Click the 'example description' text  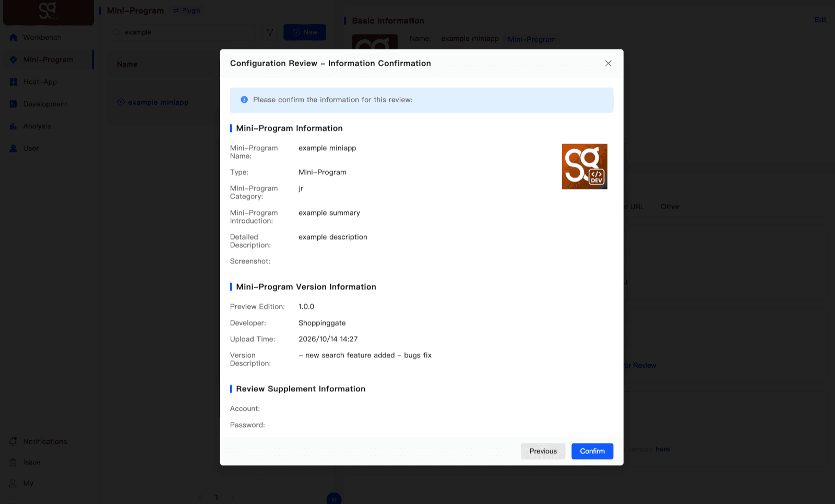pyautogui.click(x=333, y=237)
